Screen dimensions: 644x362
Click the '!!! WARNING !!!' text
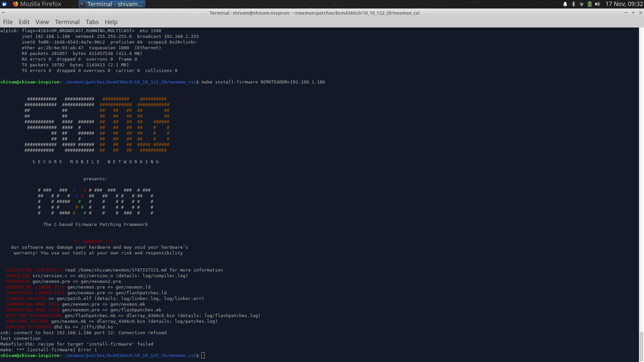click(x=93, y=242)
